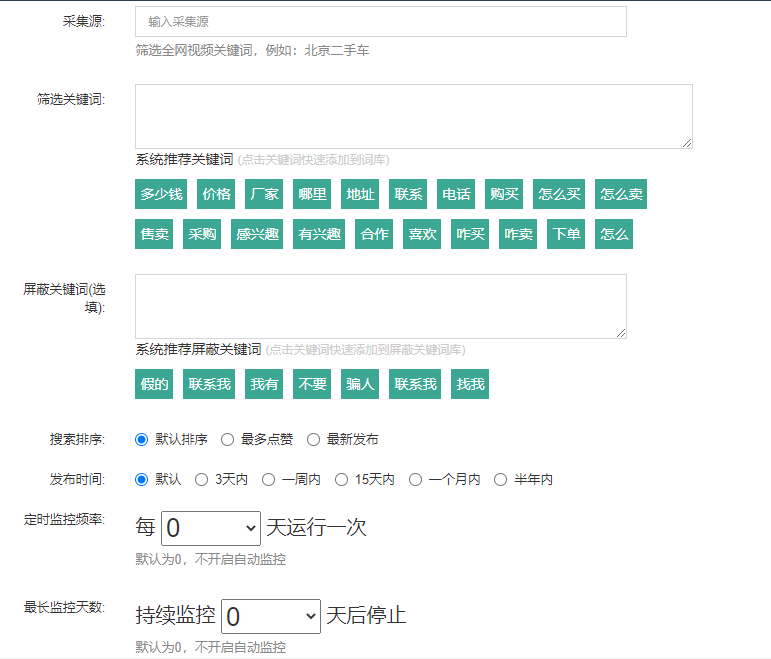Open the 定时监控频率 days dropdown
Image resolution: width=771 pixels, height=659 pixels.
click(x=211, y=528)
